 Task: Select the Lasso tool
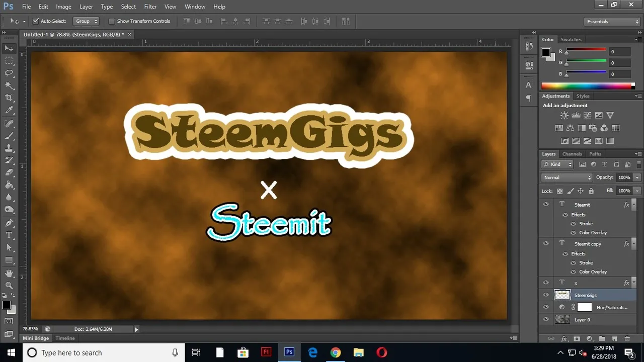tap(9, 73)
